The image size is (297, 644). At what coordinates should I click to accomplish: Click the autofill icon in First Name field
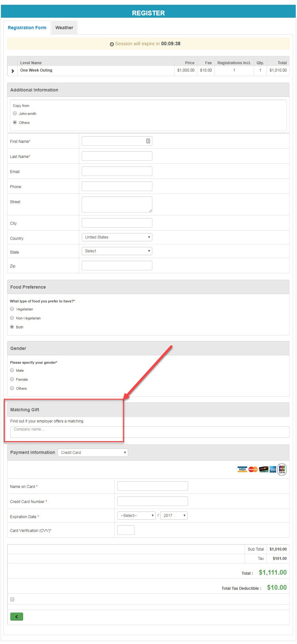[148, 141]
